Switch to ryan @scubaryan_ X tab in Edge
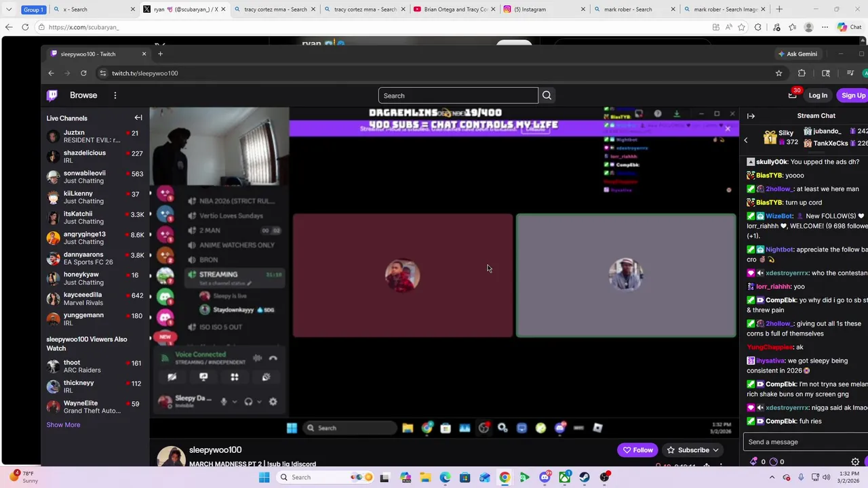The width and height of the screenshot is (868, 488). pyautogui.click(x=183, y=9)
